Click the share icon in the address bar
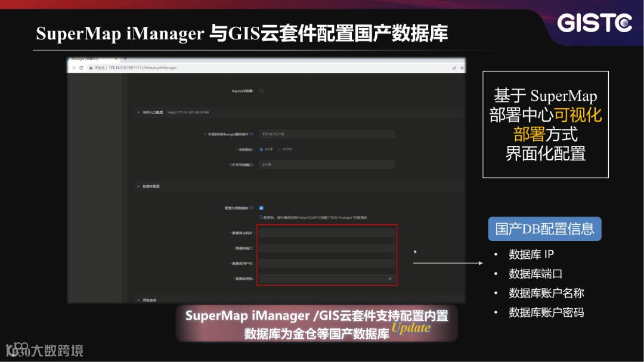The image size is (644, 362). pos(454,68)
